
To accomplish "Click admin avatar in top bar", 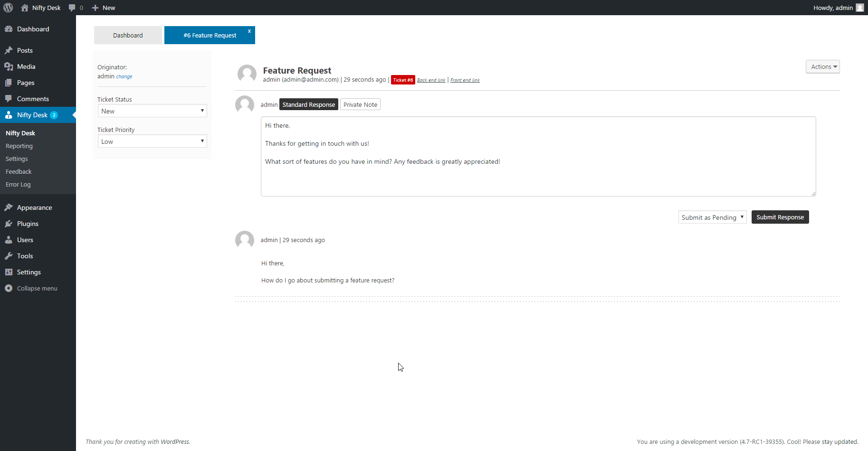I will tap(860, 8).
